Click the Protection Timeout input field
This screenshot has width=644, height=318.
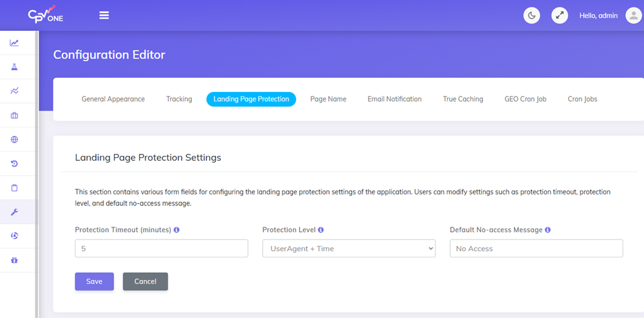[162, 248]
